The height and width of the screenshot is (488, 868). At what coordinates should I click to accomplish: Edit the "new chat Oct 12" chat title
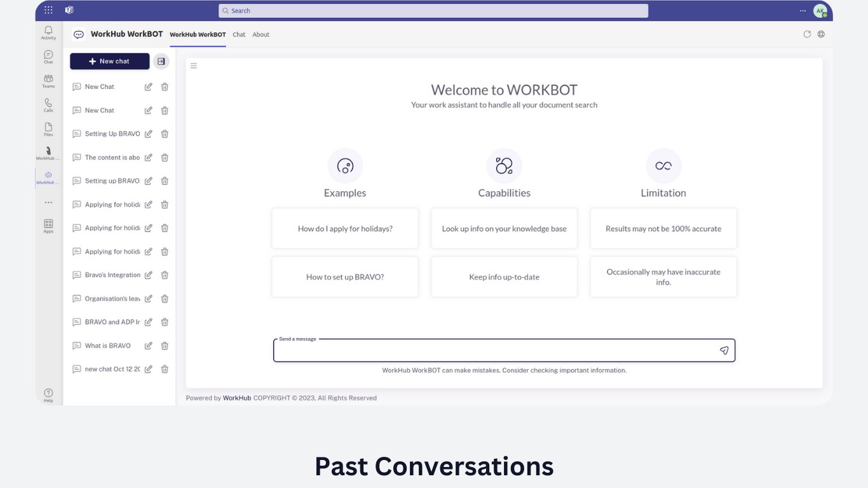(148, 369)
